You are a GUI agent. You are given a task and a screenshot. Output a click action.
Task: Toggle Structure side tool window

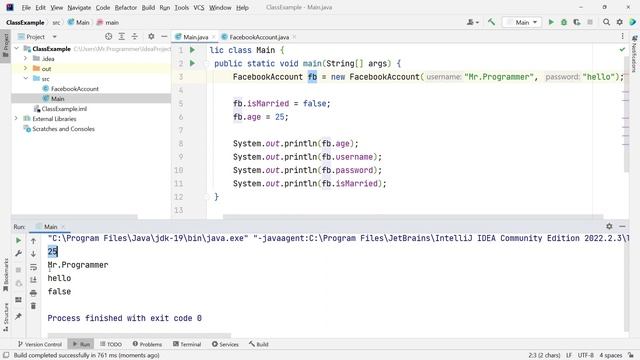coord(6,317)
